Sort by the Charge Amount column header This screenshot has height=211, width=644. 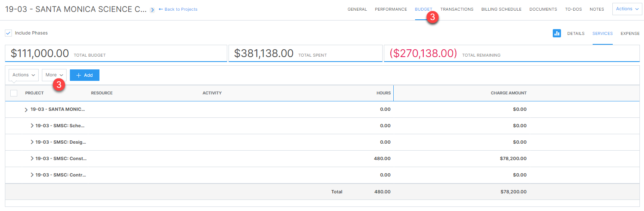coord(508,93)
